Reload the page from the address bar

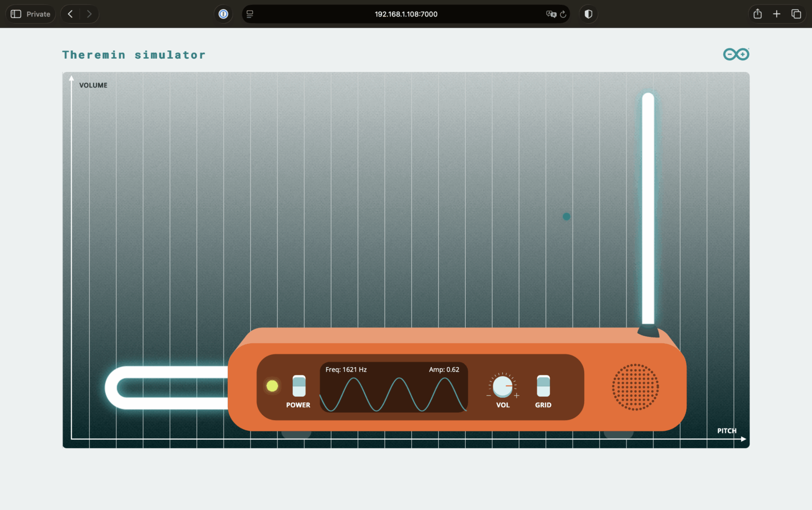click(x=562, y=14)
